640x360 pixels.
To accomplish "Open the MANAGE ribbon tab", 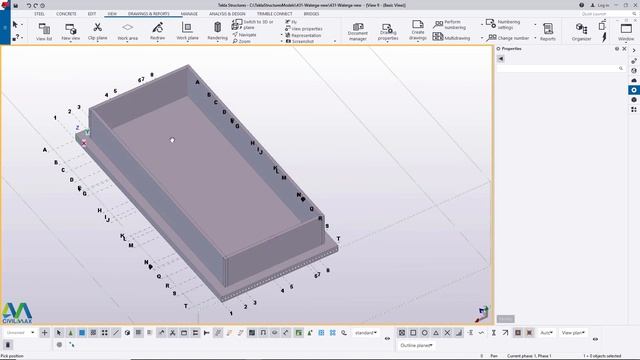I will tap(189, 14).
